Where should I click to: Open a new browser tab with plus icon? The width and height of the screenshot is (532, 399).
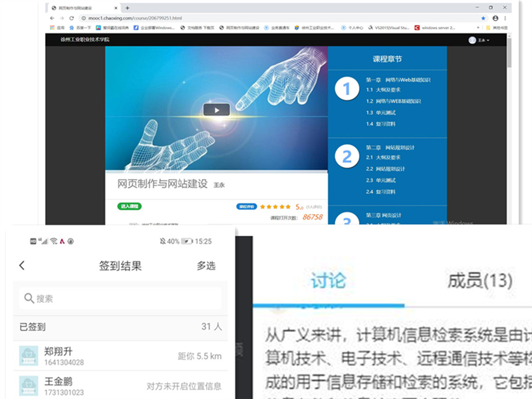pos(127,7)
